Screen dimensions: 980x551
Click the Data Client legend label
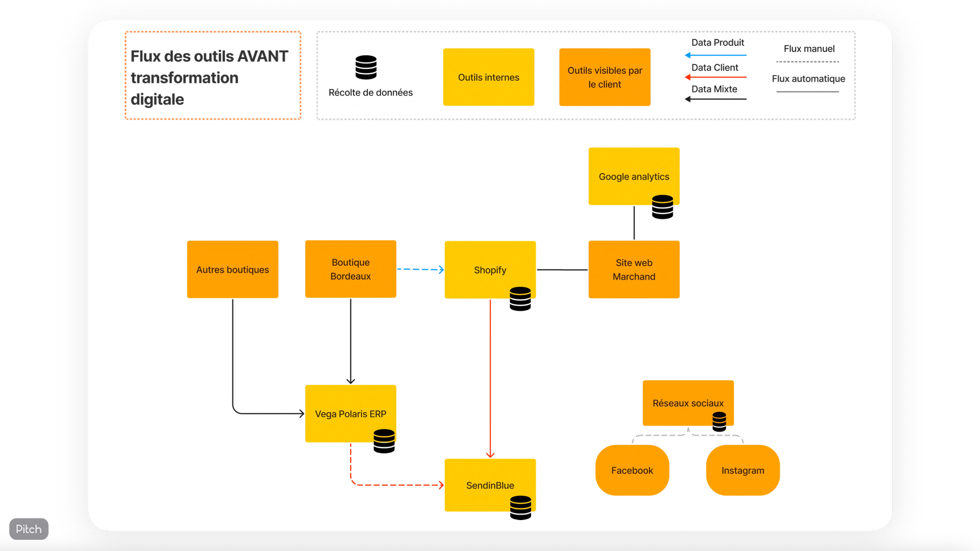pos(714,68)
